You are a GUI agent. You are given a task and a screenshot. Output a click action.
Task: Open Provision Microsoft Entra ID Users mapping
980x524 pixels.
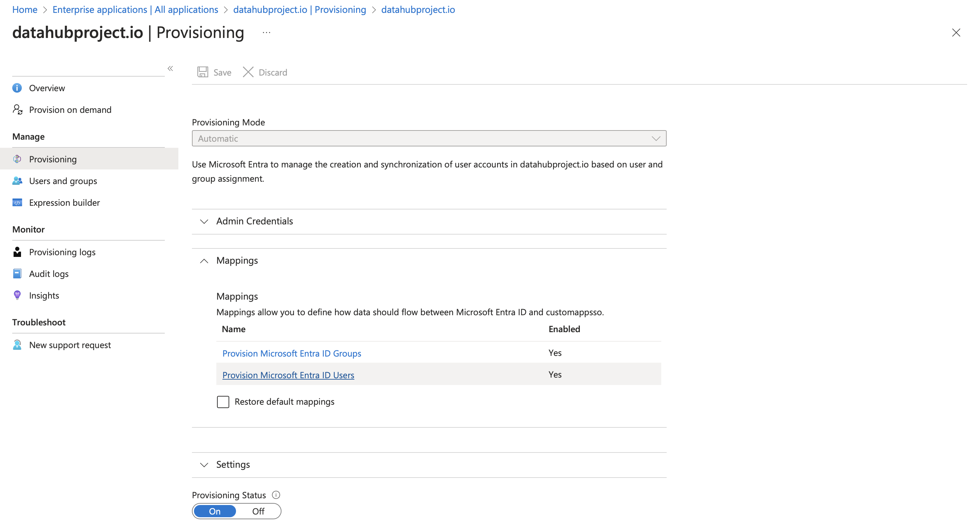pos(288,375)
